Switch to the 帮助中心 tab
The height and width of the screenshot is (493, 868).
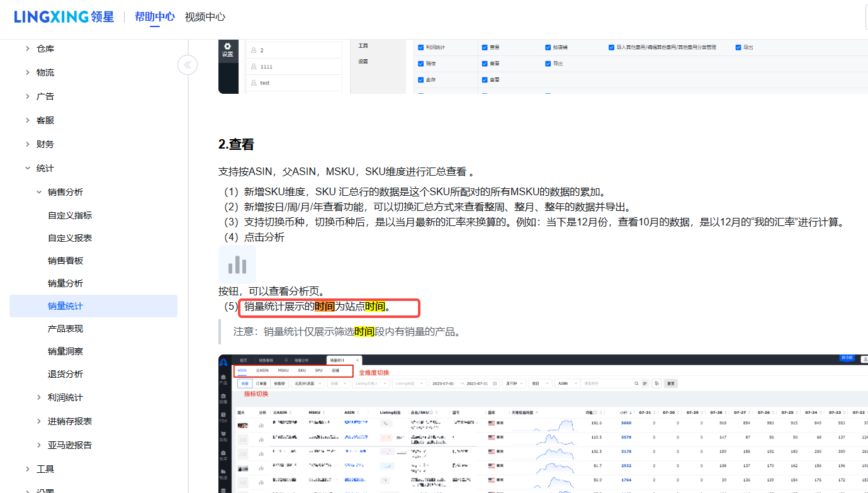tap(155, 17)
